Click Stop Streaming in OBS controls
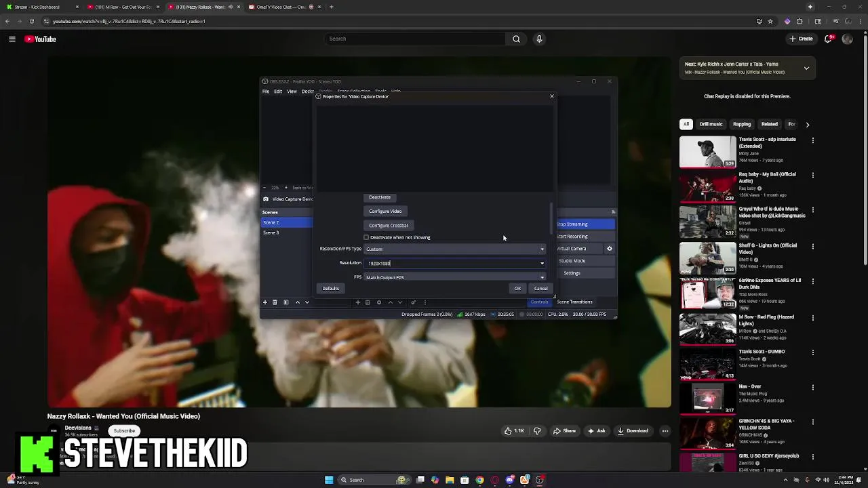 pyautogui.click(x=585, y=224)
